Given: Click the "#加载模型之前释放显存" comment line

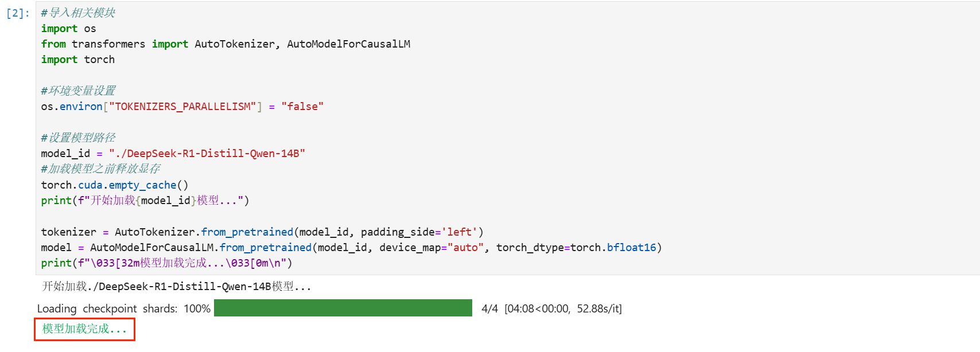Looking at the screenshot, I should tap(100, 169).
